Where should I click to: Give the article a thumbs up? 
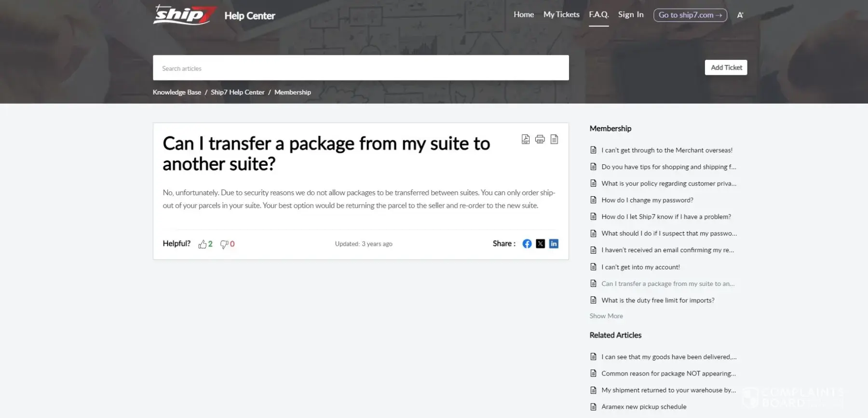coord(203,244)
